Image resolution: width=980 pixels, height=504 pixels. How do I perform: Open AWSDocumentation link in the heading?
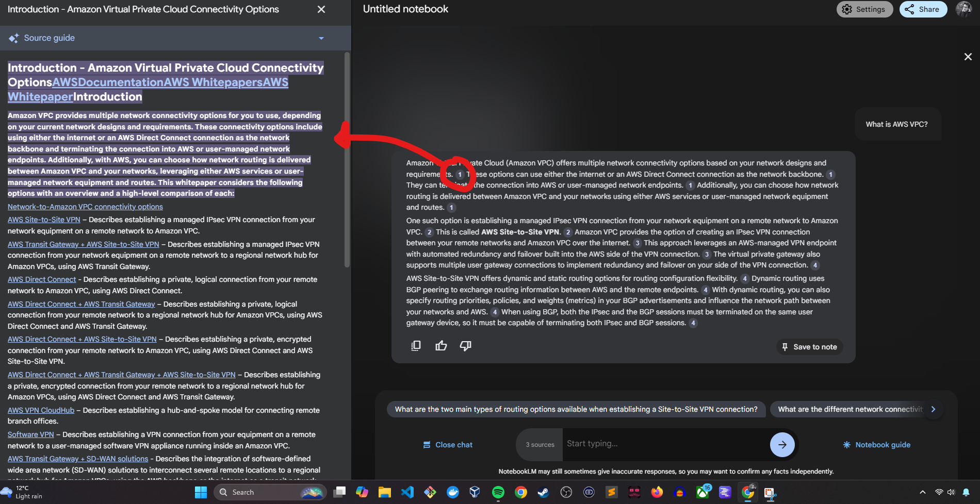(108, 82)
